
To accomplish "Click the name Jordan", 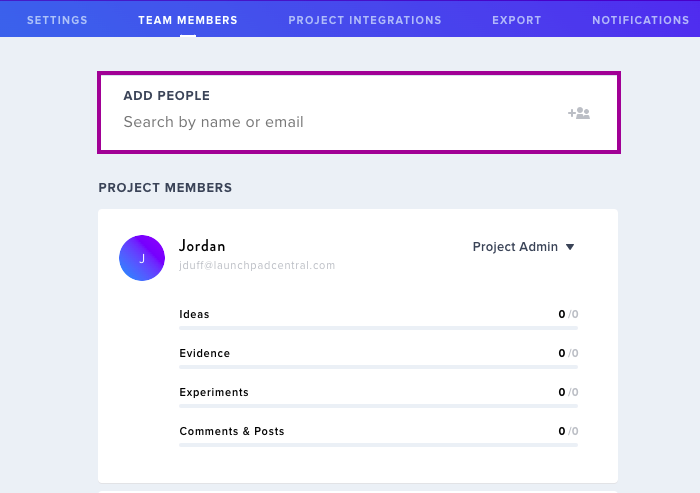I will (202, 246).
